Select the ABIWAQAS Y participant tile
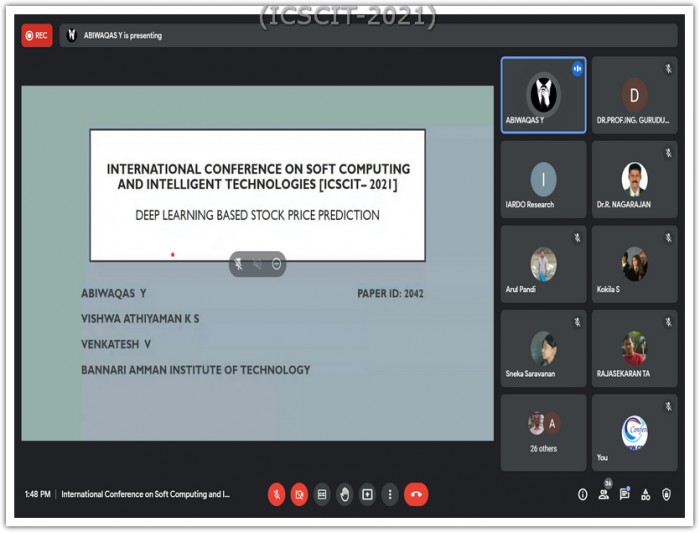The height and width of the screenshot is (533, 700). click(x=543, y=95)
